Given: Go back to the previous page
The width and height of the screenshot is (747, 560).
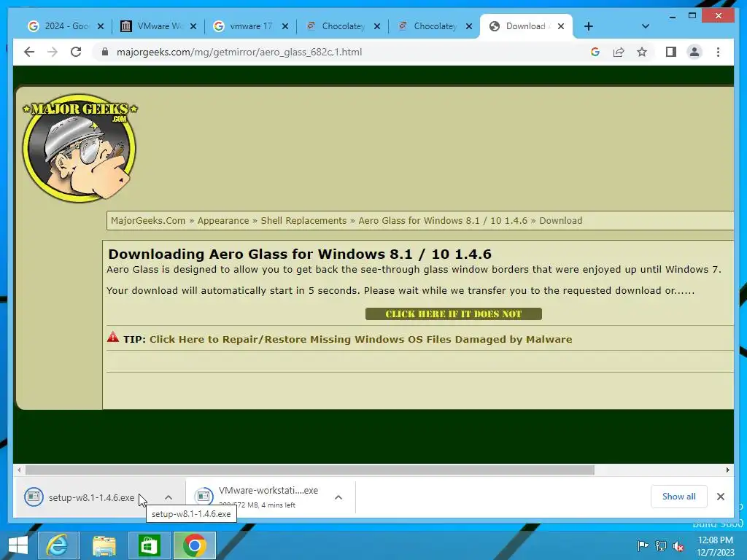Looking at the screenshot, I should [x=29, y=52].
